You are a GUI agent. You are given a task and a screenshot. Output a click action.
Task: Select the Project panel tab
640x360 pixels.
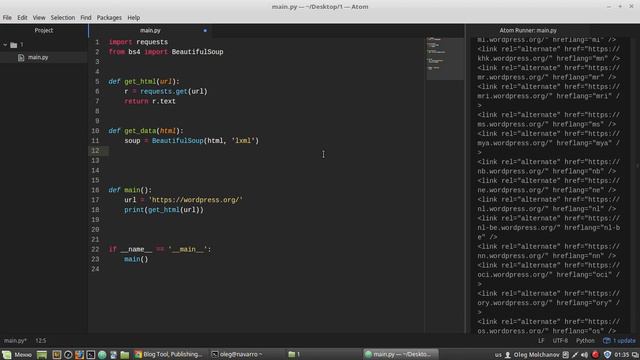pos(44,30)
